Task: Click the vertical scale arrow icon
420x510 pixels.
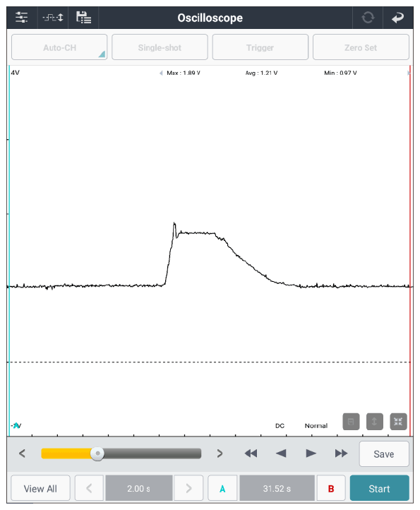Action: click(375, 422)
